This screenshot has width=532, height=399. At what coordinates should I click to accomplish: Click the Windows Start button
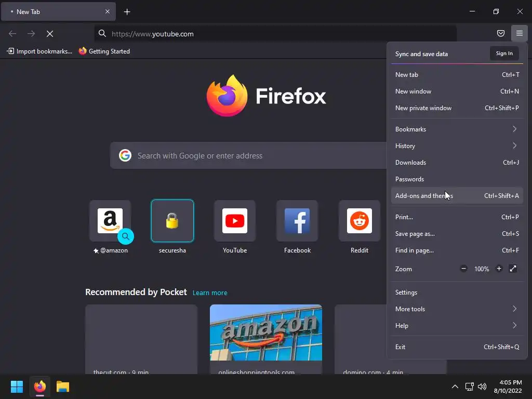tap(17, 387)
